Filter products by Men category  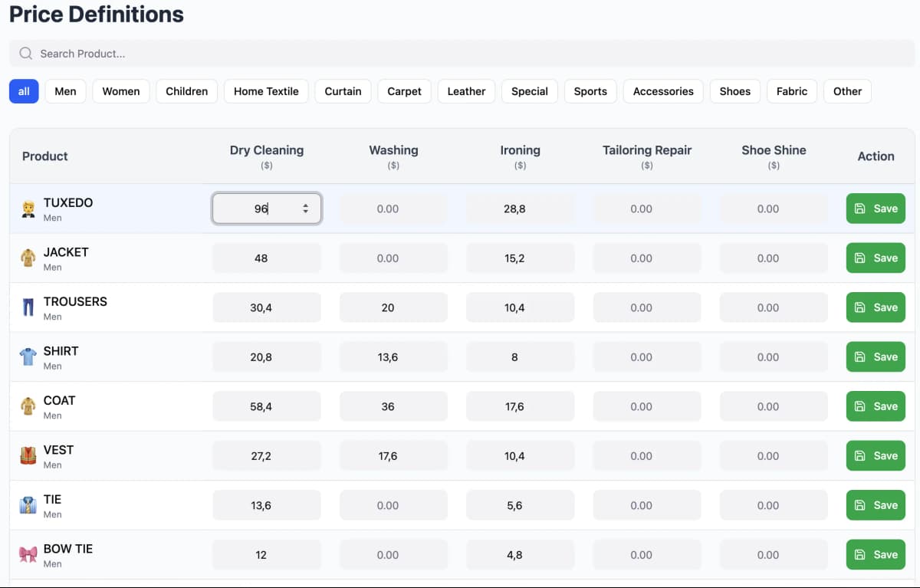click(66, 91)
